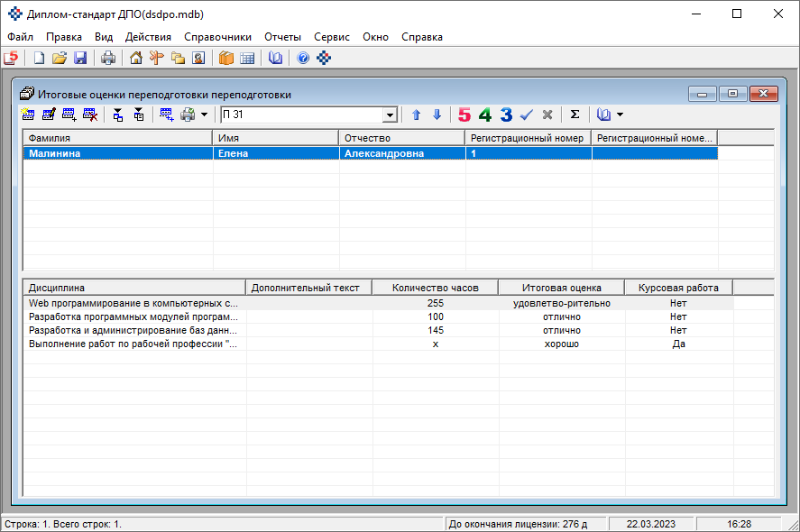Expand the printer dropdown arrow in inner toolbar

click(x=205, y=115)
